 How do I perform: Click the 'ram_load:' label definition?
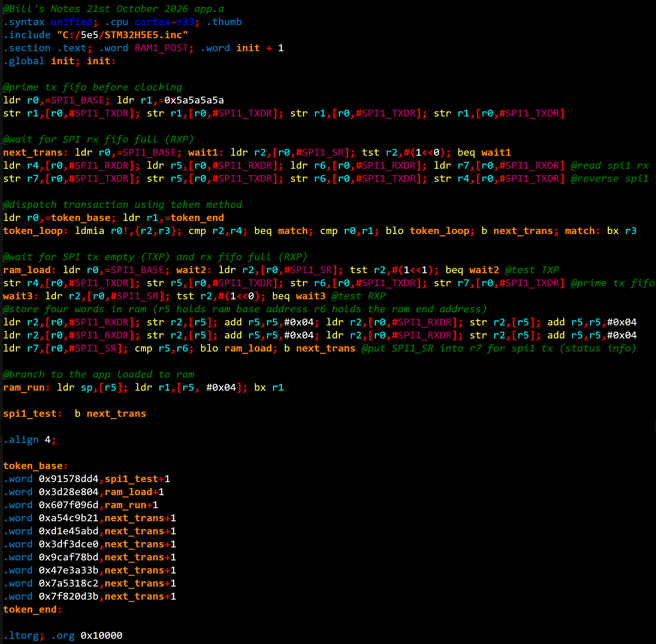29,270
